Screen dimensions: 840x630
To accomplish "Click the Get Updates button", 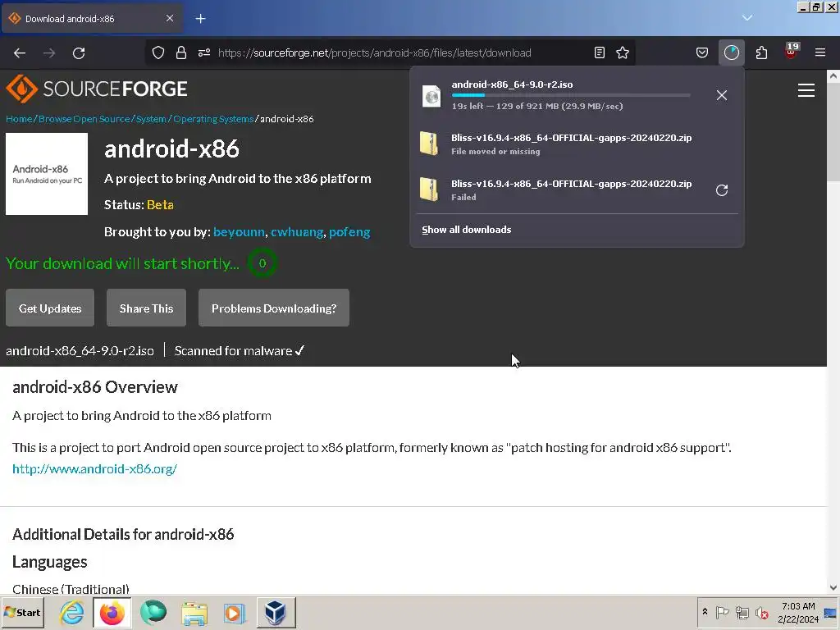I will 50,308.
